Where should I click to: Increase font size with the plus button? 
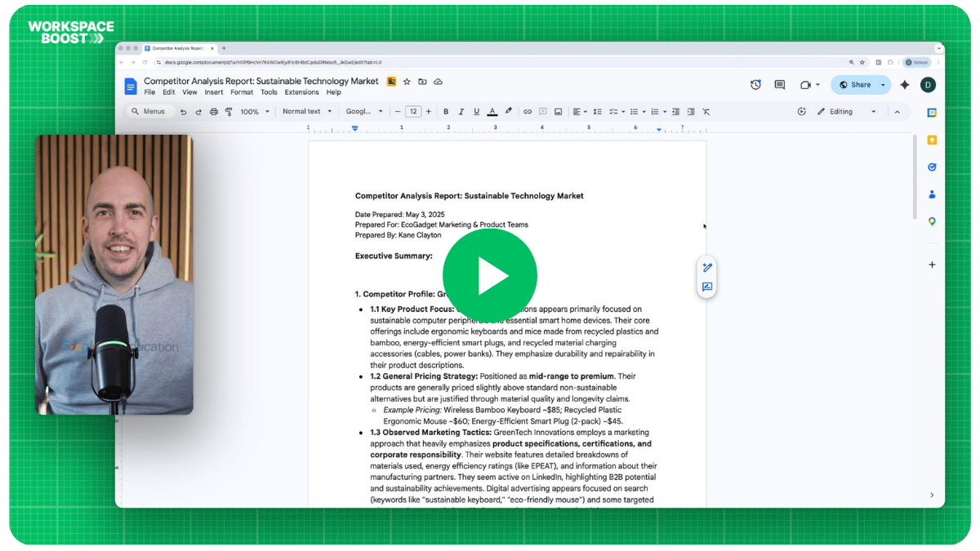tap(429, 112)
